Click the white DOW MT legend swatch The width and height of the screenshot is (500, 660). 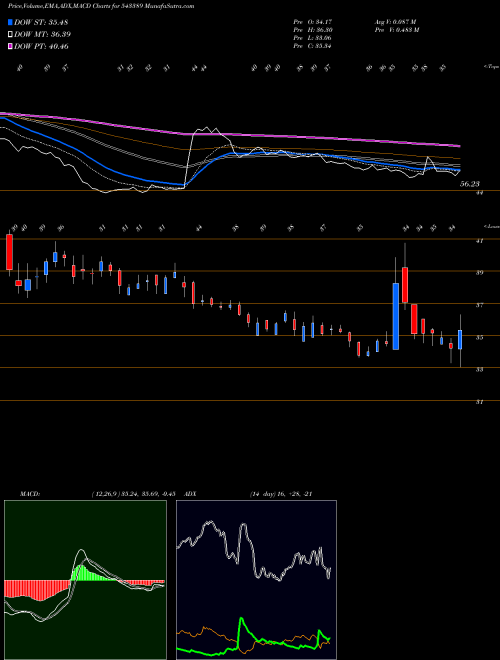[10, 35]
